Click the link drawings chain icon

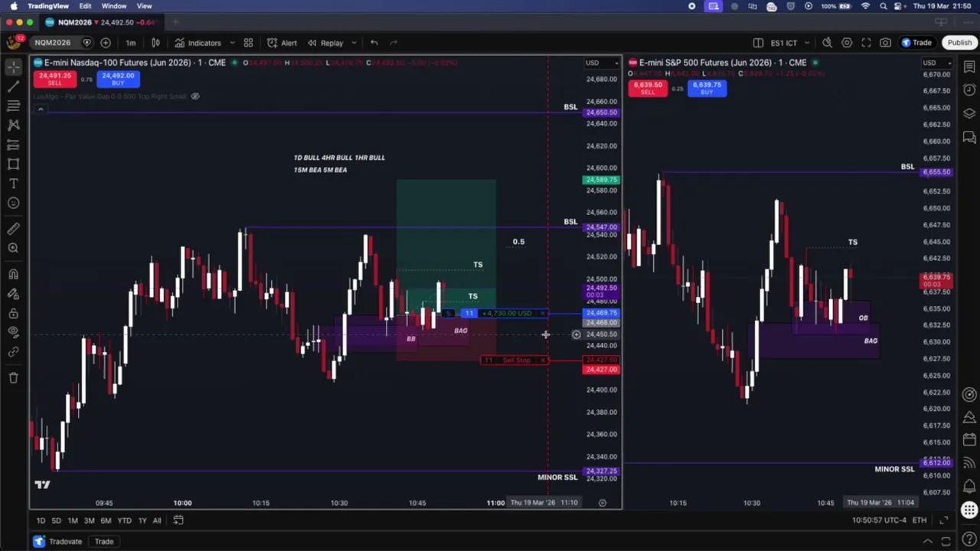point(13,352)
